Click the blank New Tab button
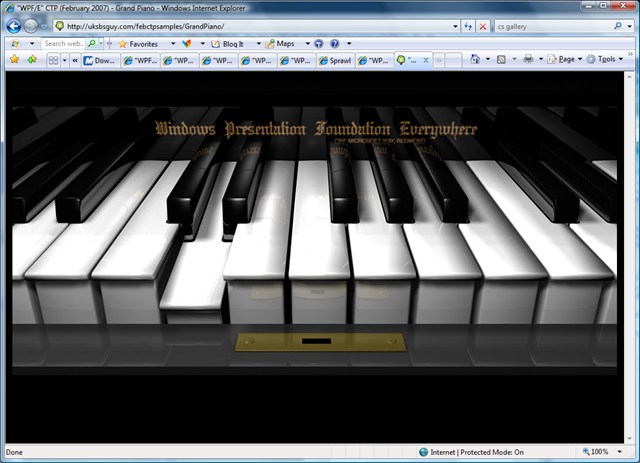The width and height of the screenshot is (640, 463). 453,60
